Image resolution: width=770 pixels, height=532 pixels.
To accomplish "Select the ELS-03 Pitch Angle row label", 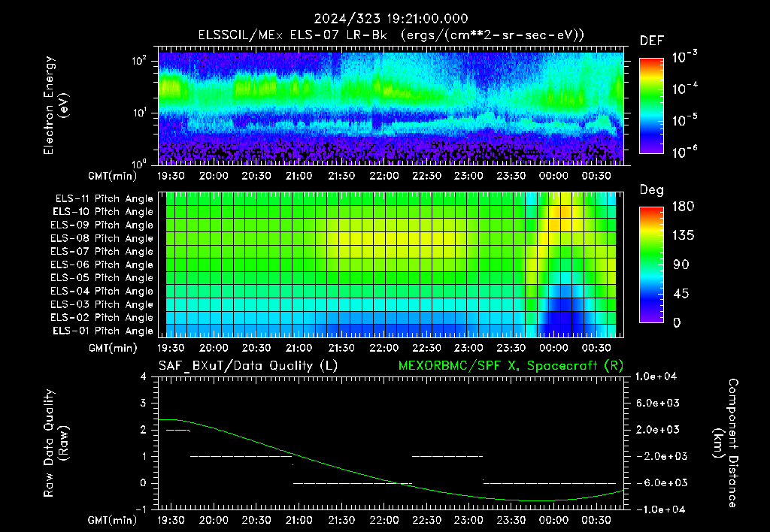I will [102, 304].
